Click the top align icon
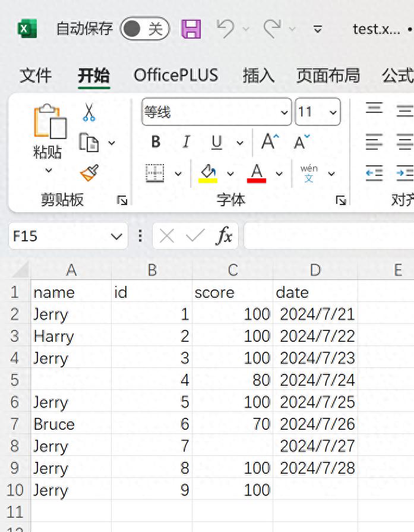 tap(374, 108)
